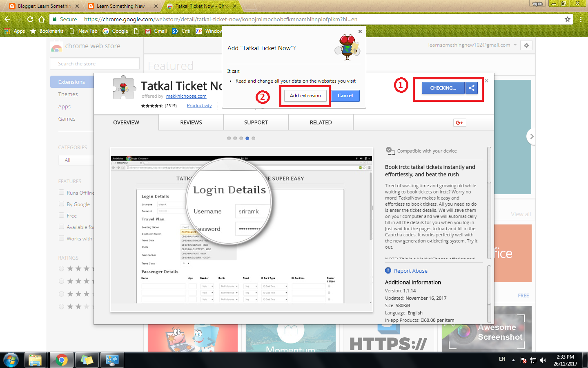Select the last screenshot carousel dot

(254, 138)
